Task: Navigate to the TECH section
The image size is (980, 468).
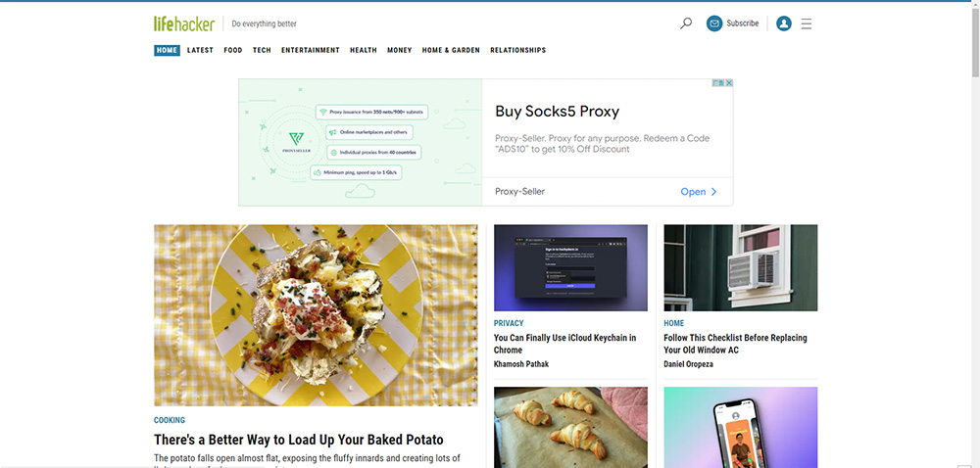Action: [x=262, y=51]
